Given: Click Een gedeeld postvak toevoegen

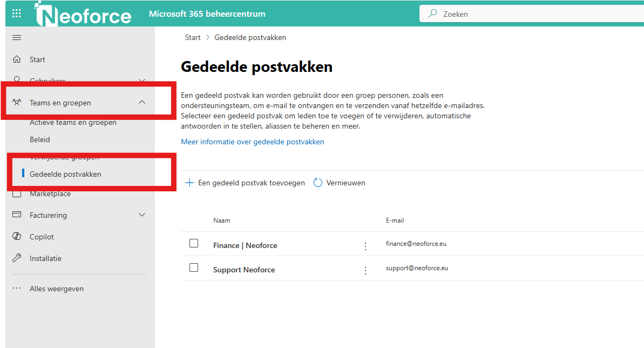Looking at the screenshot, I should [x=252, y=183].
